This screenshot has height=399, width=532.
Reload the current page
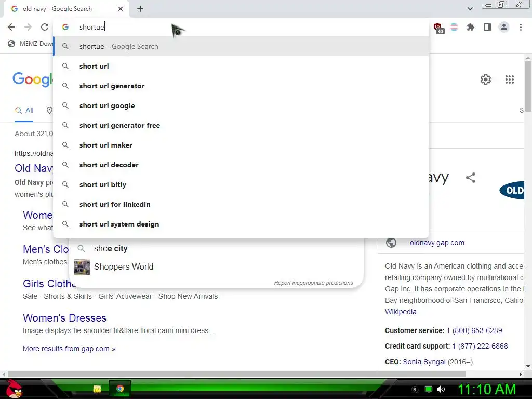[45, 27]
